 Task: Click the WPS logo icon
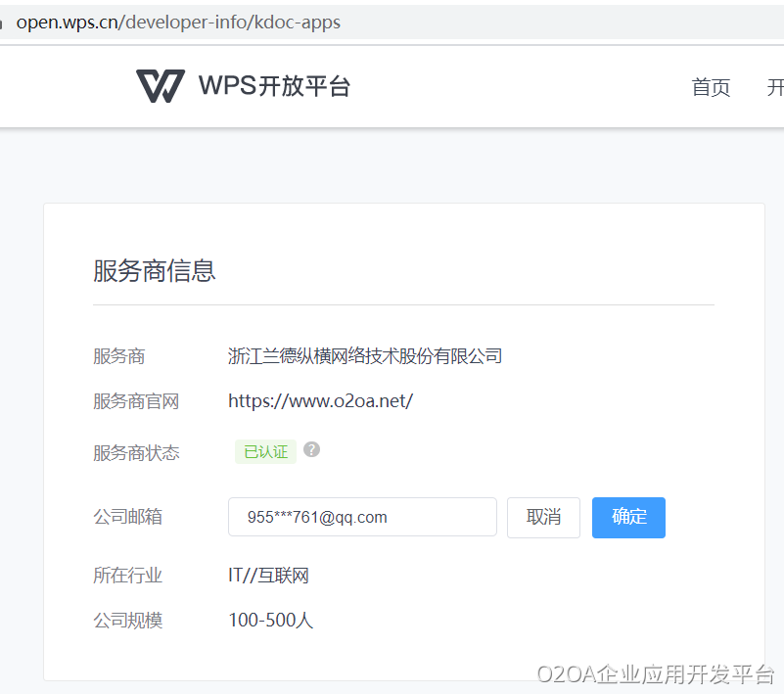(x=161, y=86)
